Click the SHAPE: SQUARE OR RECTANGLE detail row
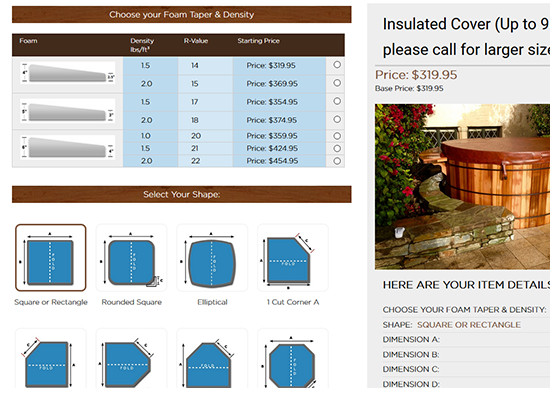This screenshot has width=550, height=400. (466, 325)
